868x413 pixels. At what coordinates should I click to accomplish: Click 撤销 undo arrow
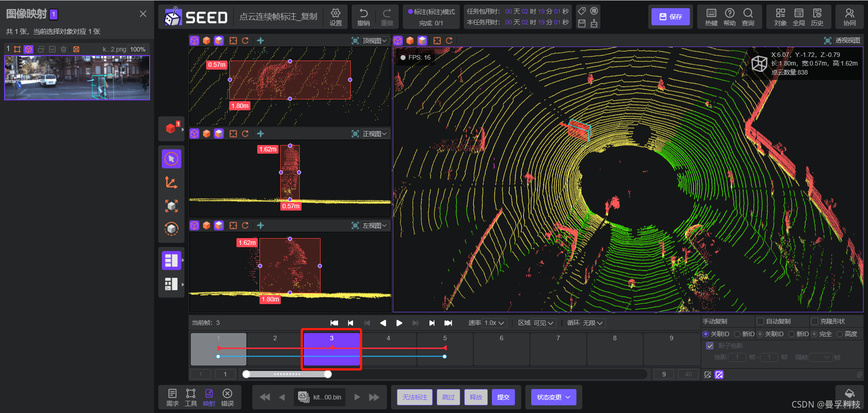[363, 17]
